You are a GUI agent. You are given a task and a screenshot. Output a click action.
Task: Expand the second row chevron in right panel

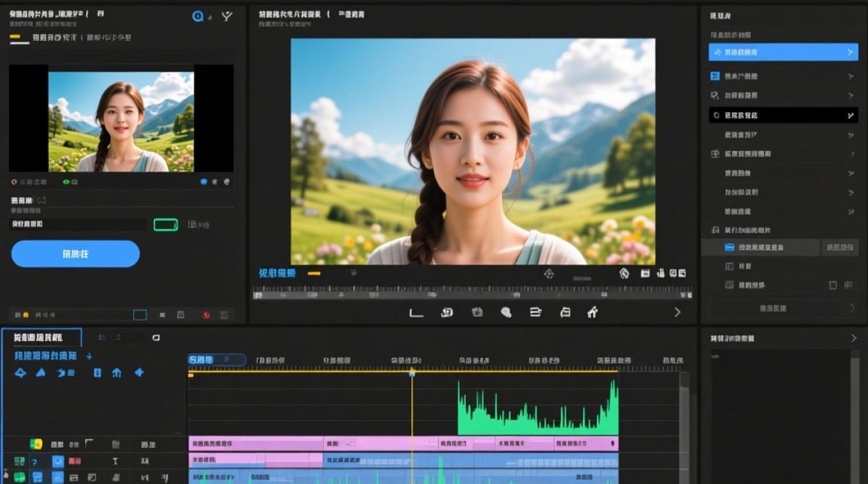(851, 76)
